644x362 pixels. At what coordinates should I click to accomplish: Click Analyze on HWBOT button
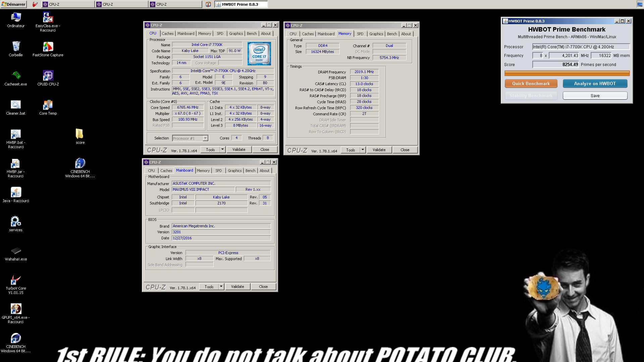click(595, 83)
